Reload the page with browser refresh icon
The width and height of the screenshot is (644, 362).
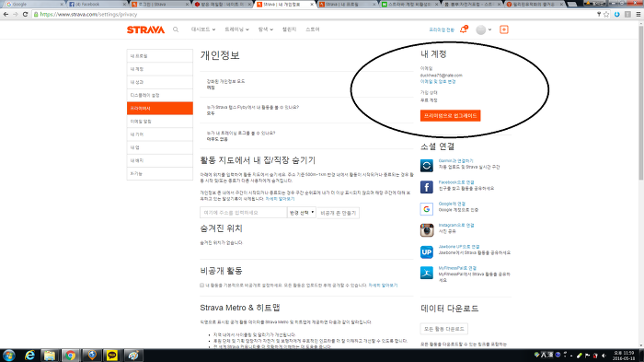25,14
